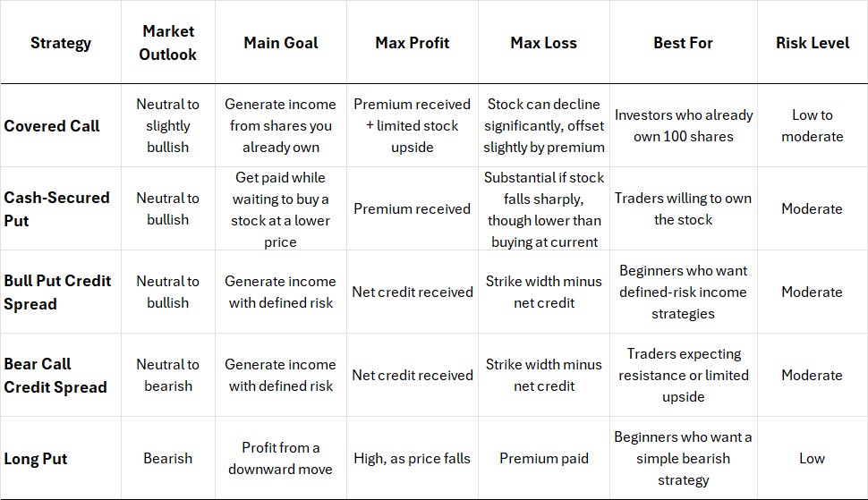Screen dimensions: 868x500
Task: Select the 'Low to moderate' risk cell
Action: click(x=813, y=126)
